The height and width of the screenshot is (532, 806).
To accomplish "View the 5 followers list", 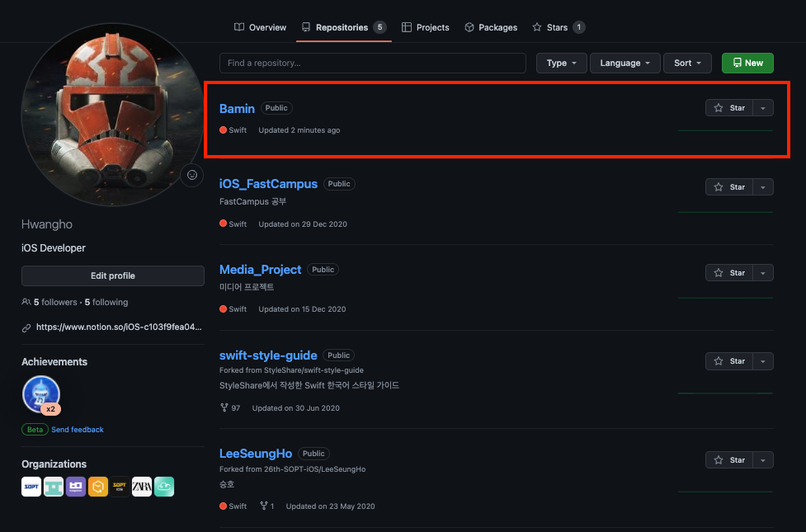I will click(x=55, y=302).
